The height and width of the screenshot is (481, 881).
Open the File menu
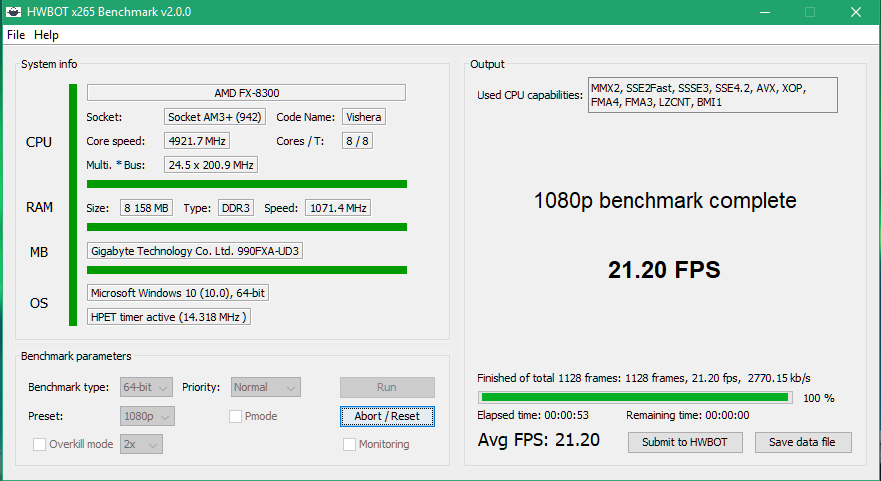coord(16,35)
